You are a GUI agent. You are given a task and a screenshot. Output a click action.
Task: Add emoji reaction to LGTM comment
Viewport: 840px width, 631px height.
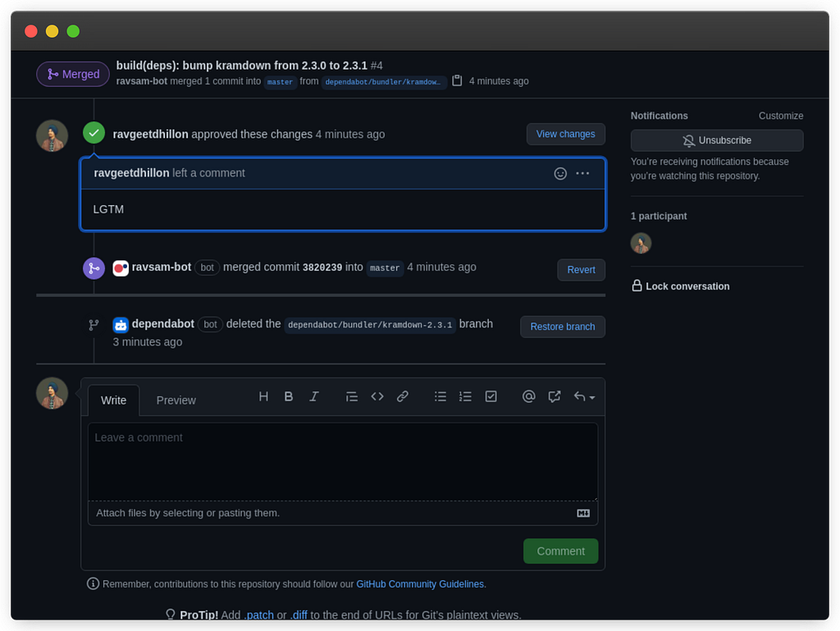tap(559, 174)
